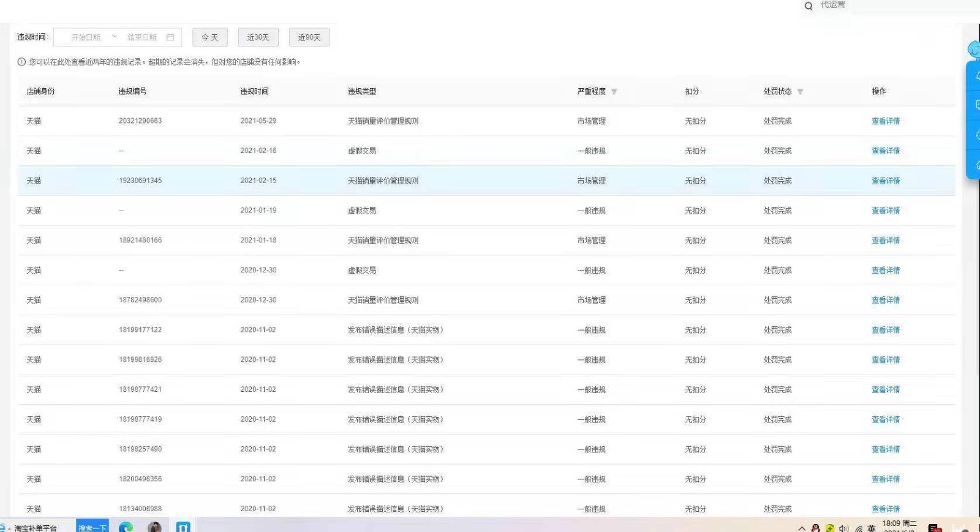Open the avatar app icon on the taskbar

155,527
